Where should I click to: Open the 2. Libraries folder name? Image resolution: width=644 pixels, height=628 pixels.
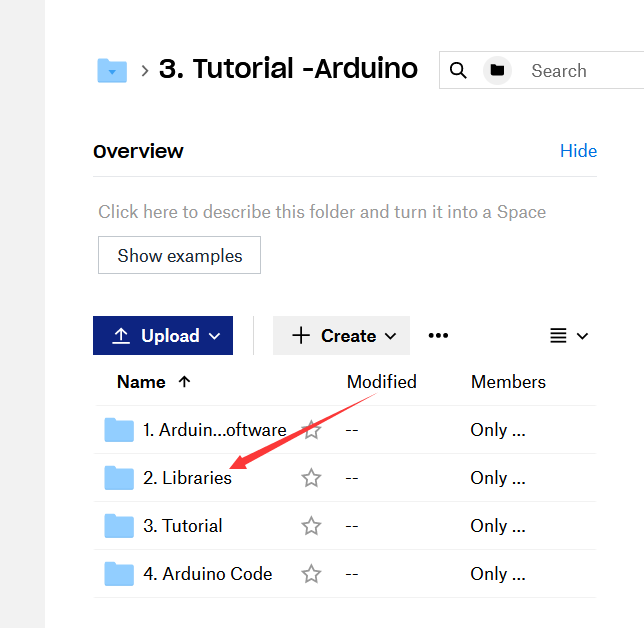click(x=187, y=478)
